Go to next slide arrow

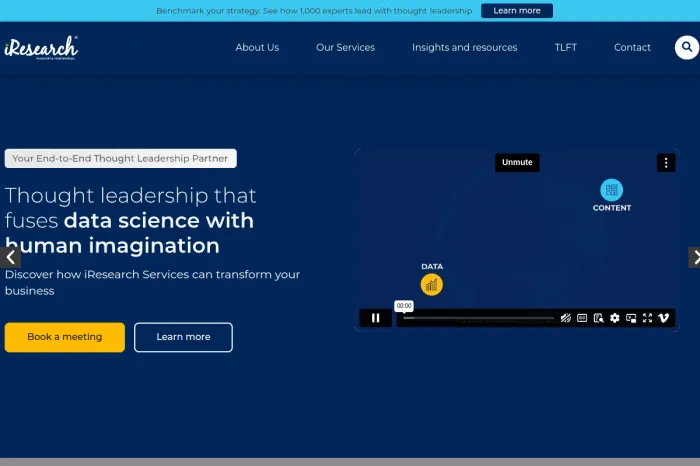point(694,257)
